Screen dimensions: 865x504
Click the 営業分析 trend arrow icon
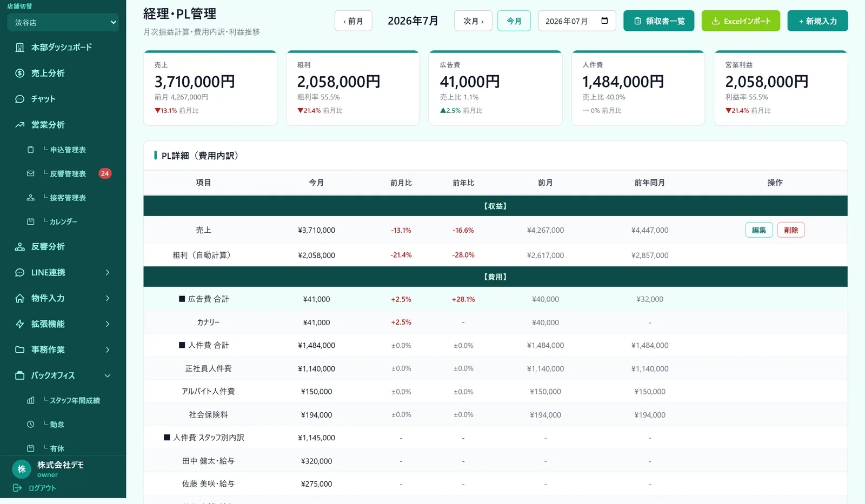pyautogui.click(x=20, y=125)
